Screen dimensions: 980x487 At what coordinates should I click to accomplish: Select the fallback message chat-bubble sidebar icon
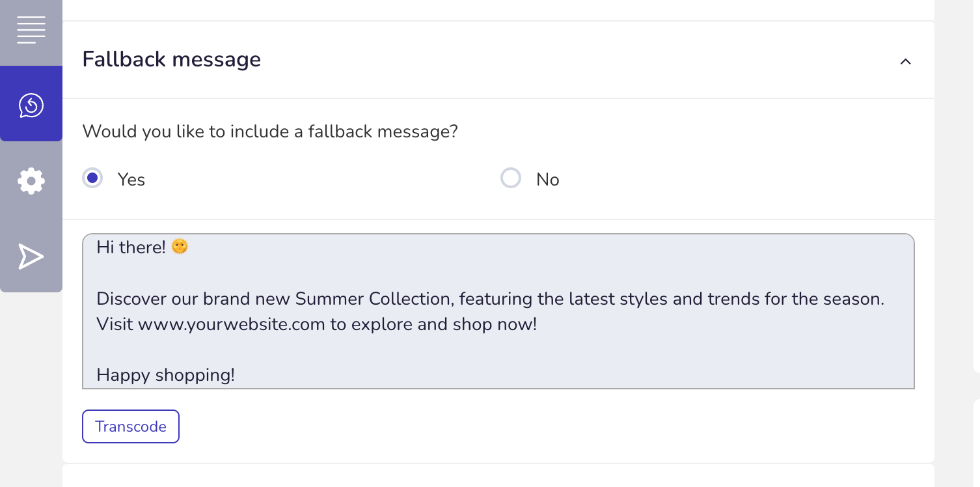point(31,104)
